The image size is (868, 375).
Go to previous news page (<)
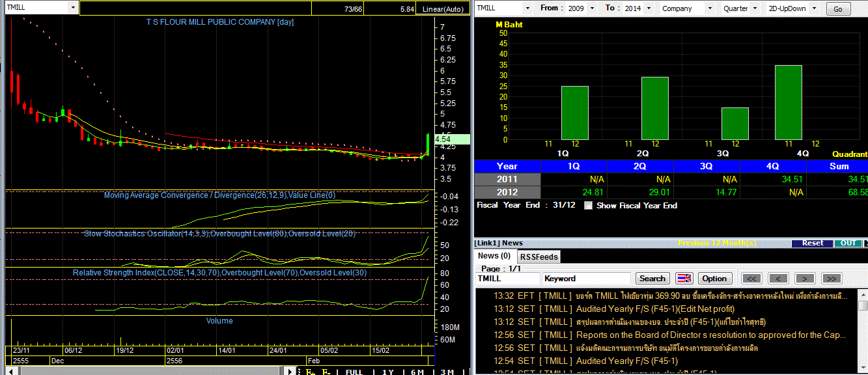[778, 279]
